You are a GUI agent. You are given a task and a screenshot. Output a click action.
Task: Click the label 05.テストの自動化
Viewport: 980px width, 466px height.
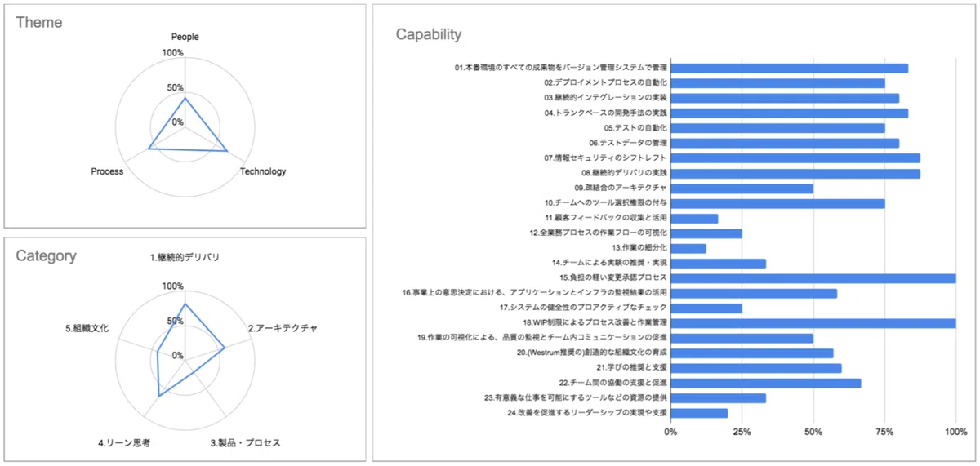[x=635, y=128]
